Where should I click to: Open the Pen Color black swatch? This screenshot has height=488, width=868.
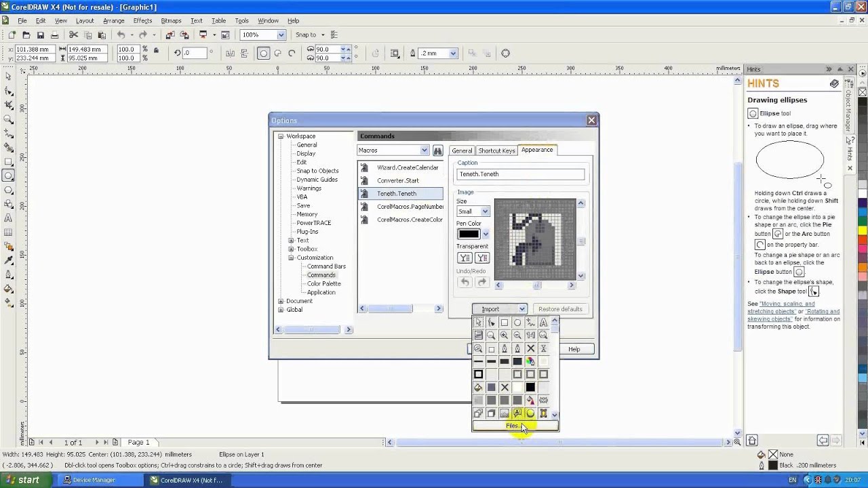tap(469, 235)
